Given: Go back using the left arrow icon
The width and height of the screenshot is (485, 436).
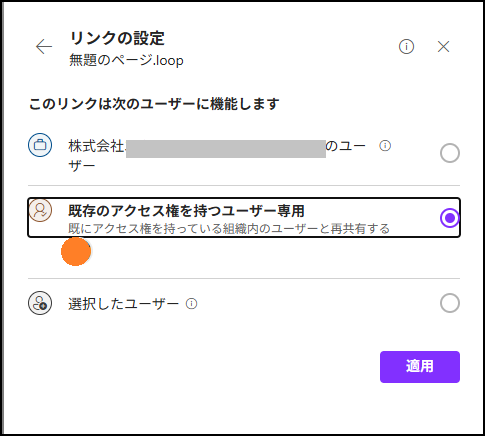Looking at the screenshot, I should tap(44, 46).
